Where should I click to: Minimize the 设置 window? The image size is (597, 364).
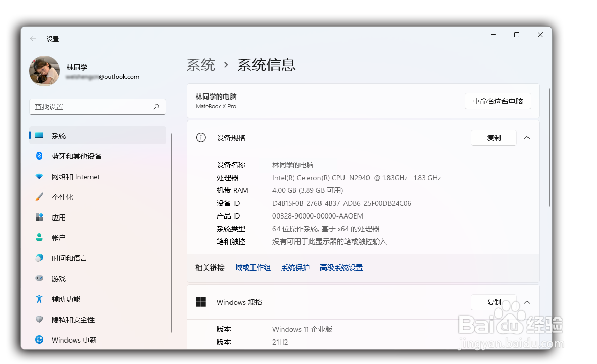493,35
